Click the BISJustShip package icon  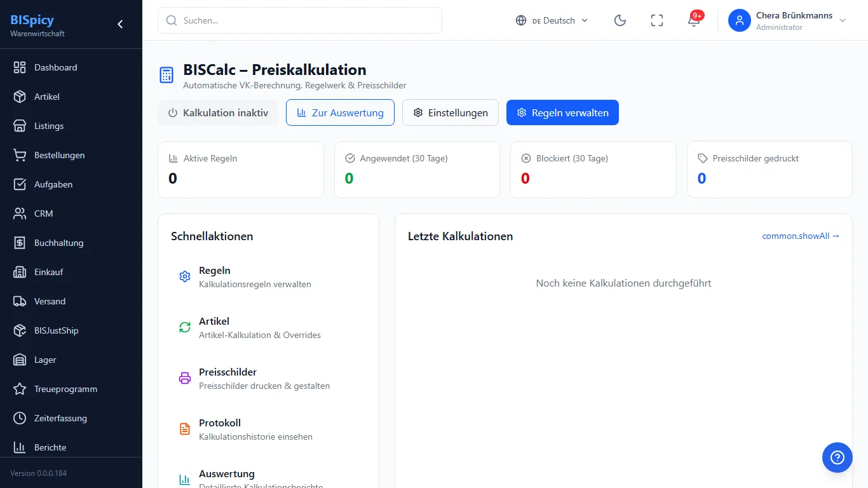pos(20,330)
